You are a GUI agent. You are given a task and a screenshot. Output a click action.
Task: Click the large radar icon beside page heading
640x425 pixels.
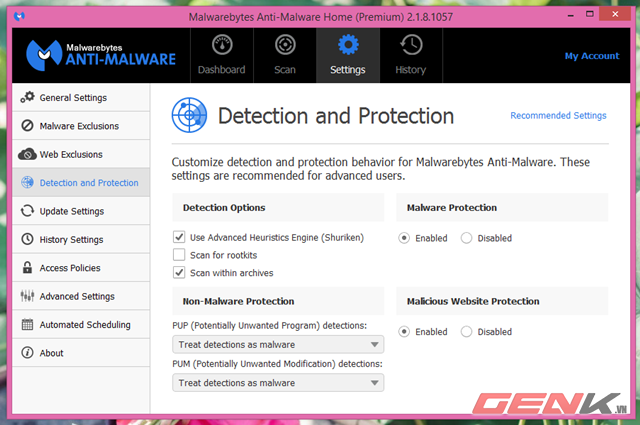point(189,115)
